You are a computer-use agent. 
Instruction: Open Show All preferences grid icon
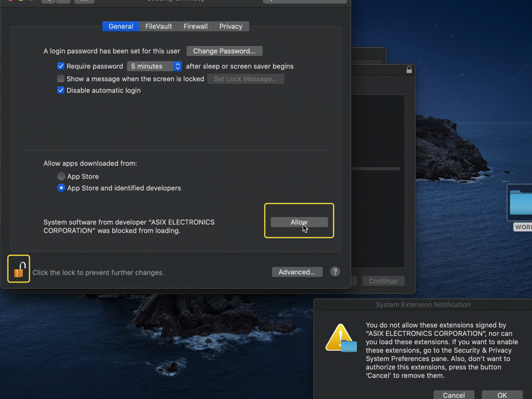click(84, 2)
